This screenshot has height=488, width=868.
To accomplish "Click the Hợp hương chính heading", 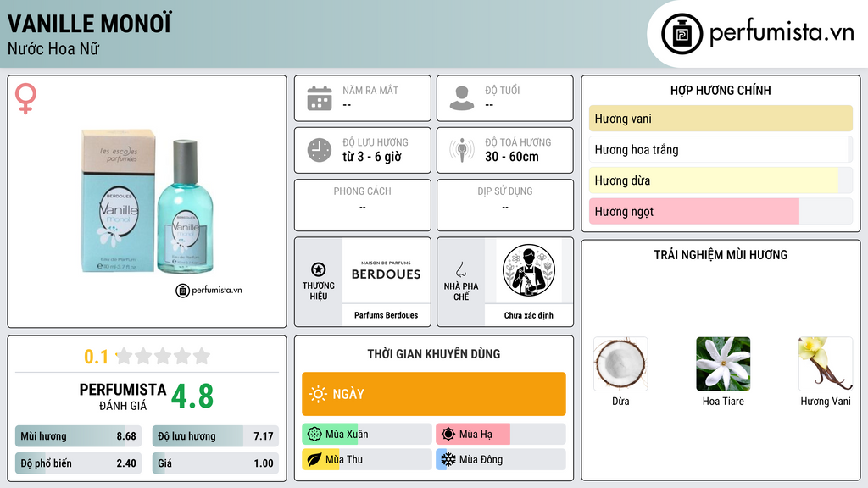I will tap(721, 90).
